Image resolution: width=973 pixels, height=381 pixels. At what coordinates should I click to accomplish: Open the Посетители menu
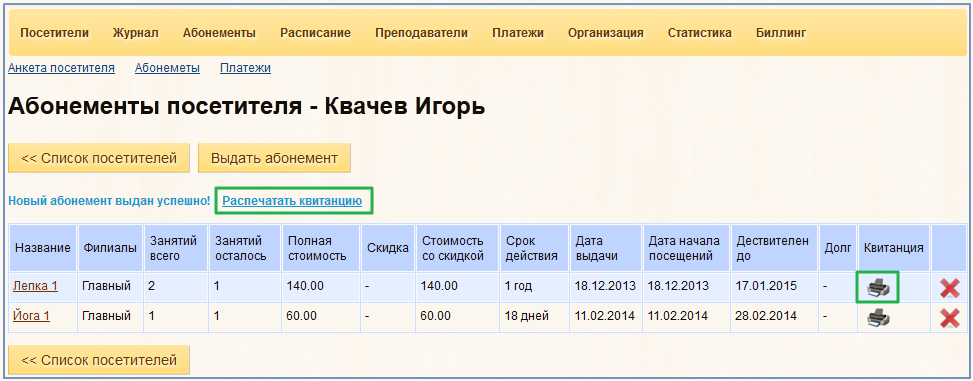tap(55, 33)
